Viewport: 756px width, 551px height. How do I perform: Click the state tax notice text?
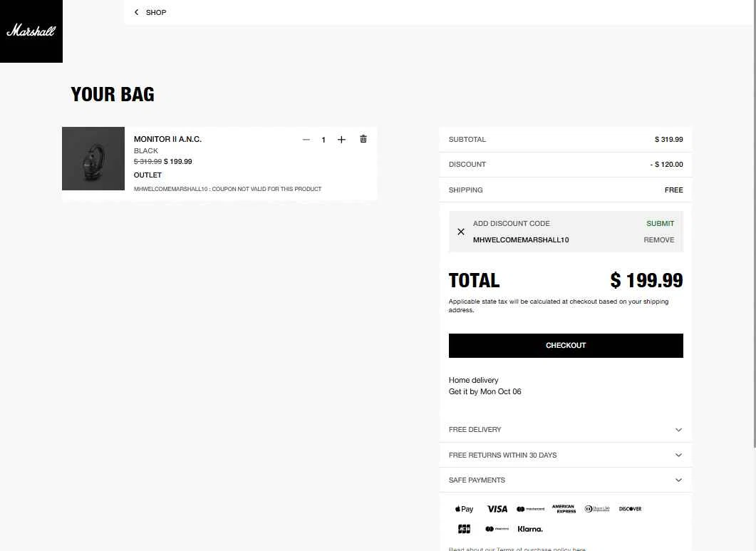click(559, 306)
